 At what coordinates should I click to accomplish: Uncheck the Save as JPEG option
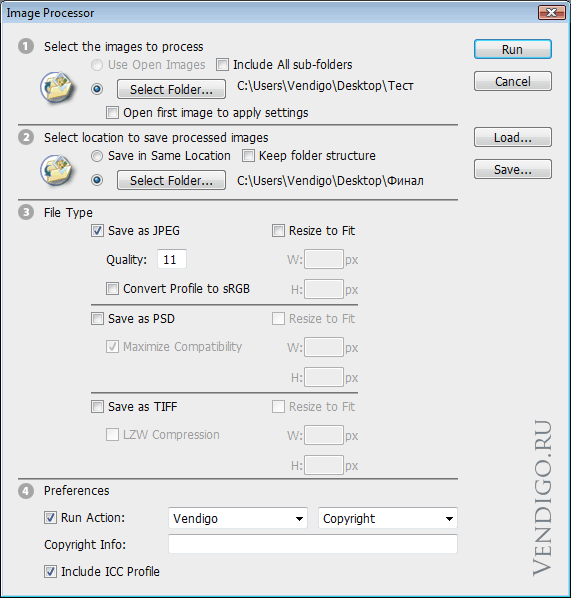pyautogui.click(x=97, y=230)
